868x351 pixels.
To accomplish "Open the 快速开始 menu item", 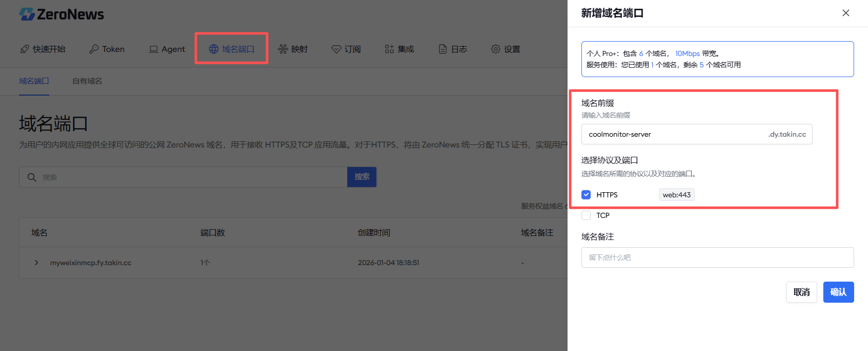I will [43, 49].
